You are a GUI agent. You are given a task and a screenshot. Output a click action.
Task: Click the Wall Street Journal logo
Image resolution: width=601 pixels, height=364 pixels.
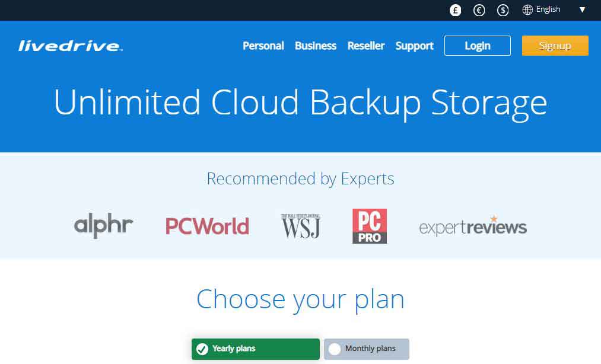pos(300,226)
